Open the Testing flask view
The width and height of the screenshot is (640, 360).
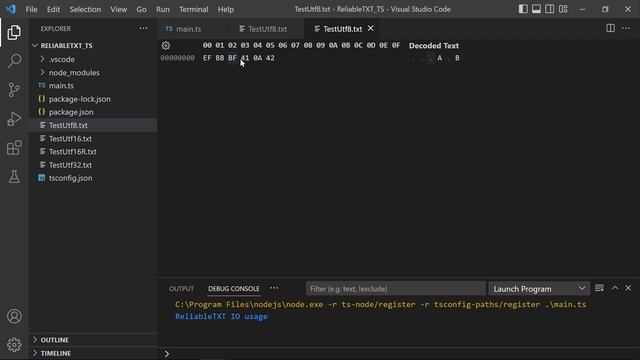click(14, 177)
